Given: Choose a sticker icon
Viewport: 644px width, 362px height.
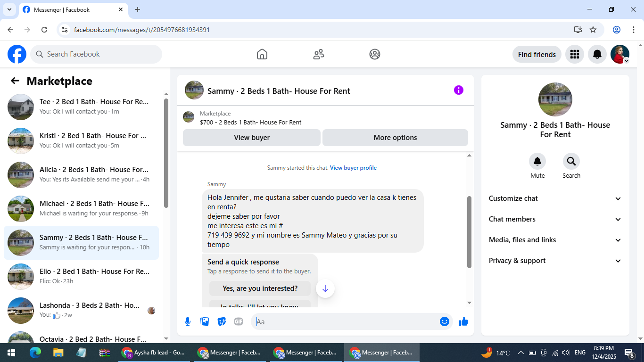Looking at the screenshot, I should point(222,321).
